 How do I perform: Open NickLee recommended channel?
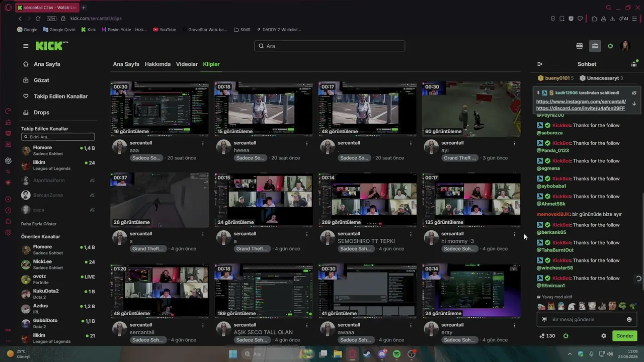[x=58, y=264]
